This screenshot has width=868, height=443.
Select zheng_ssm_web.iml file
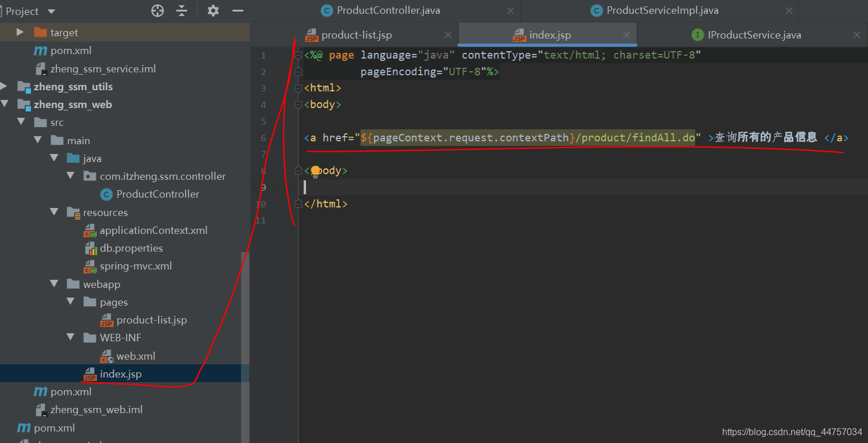pos(96,410)
